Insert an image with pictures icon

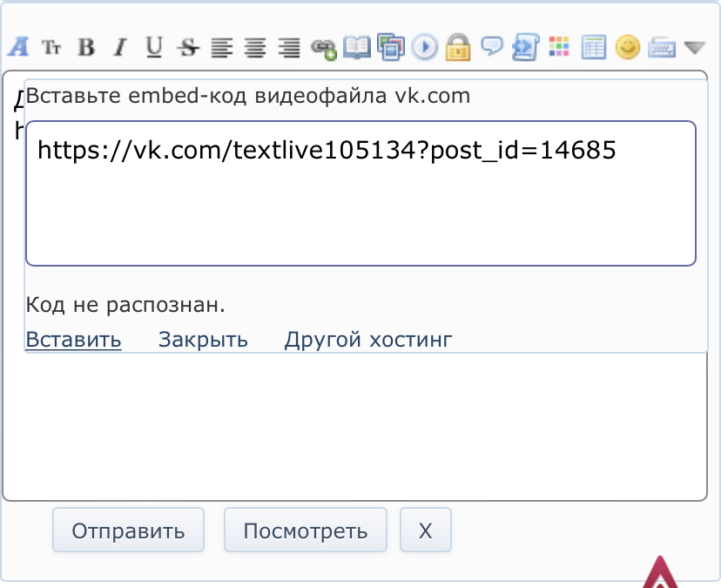[x=391, y=47]
